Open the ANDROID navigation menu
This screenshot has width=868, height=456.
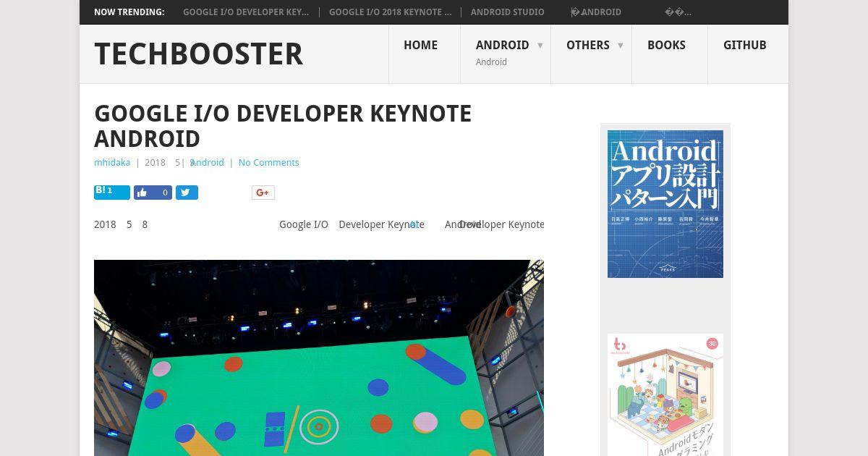click(x=502, y=45)
